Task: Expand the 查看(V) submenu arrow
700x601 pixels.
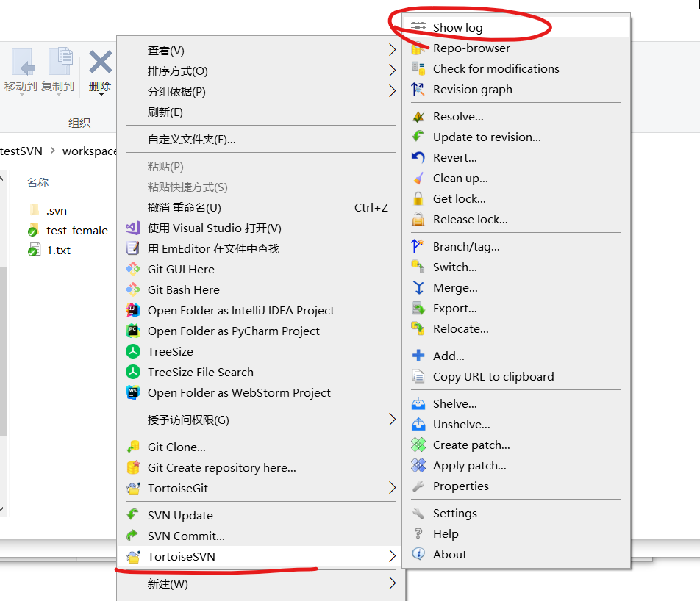Action: [x=392, y=50]
